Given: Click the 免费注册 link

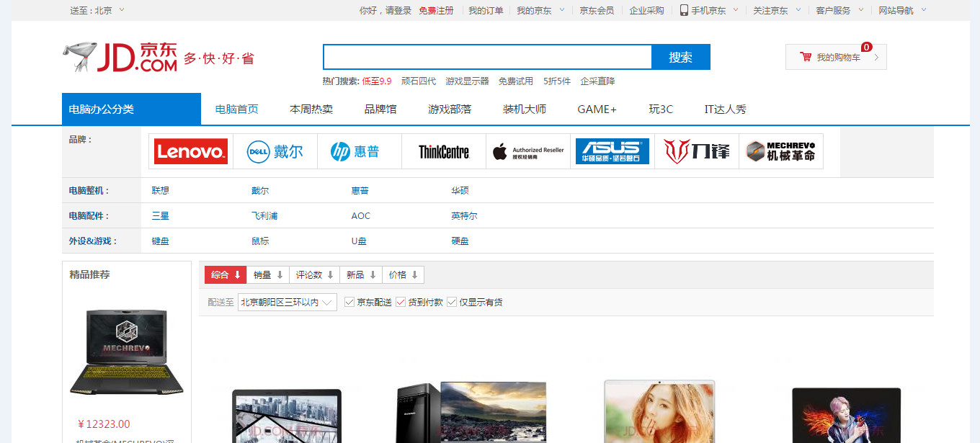Looking at the screenshot, I should [437, 10].
